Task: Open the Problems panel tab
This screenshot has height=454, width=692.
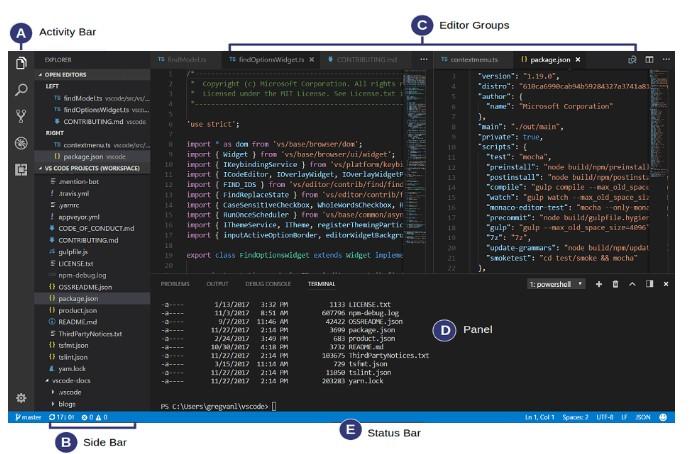Action: pos(175,284)
